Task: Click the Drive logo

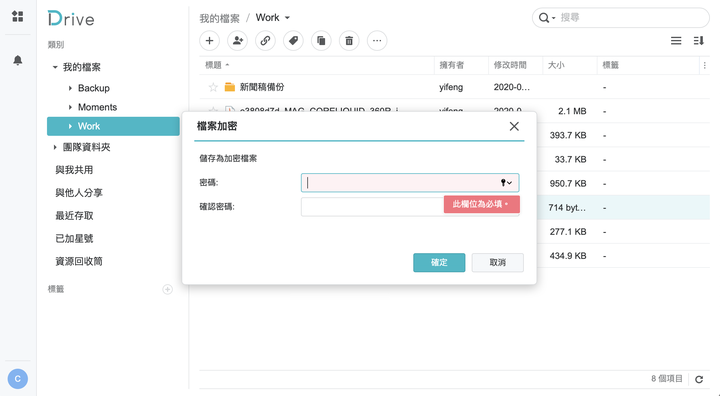Action: pos(71,19)
